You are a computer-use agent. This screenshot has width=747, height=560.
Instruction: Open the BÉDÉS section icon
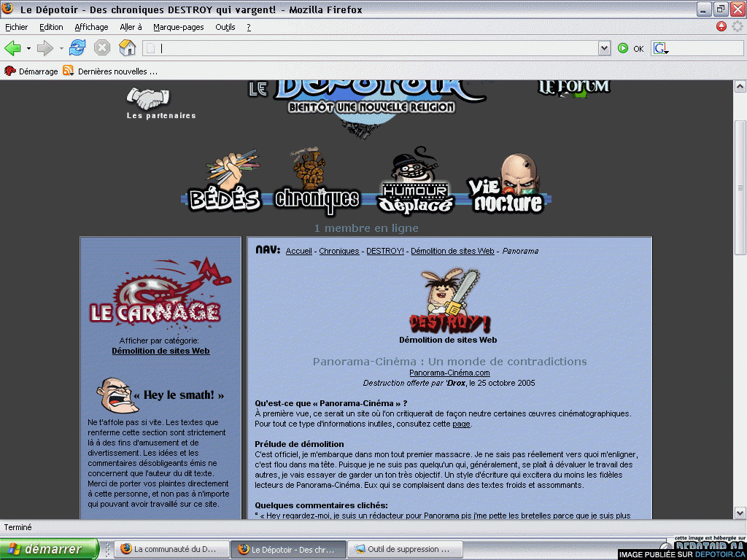pyautogui.click(x=225, y=180)
